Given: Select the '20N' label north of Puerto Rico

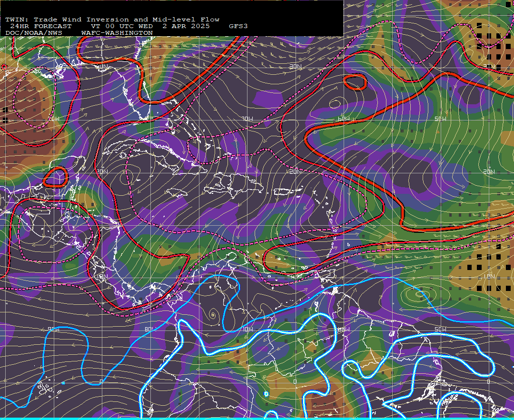Looking at the screenshot, I should pos(296,171).
